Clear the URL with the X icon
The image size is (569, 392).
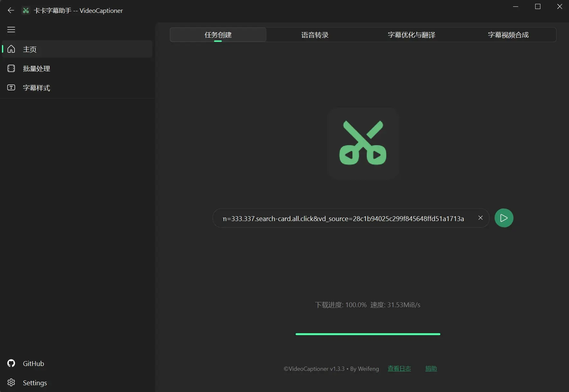pyautogui.click(x=480, y=218)
